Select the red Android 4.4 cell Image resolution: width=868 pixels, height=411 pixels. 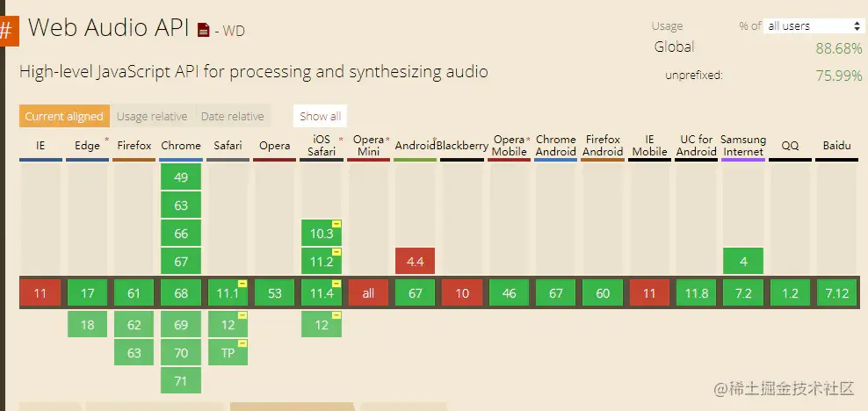pos(416,261)
